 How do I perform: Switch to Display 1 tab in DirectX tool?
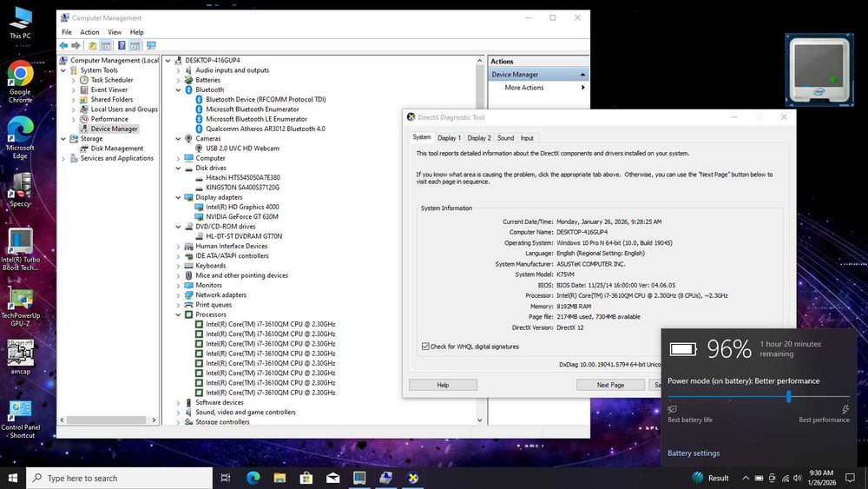449,138
